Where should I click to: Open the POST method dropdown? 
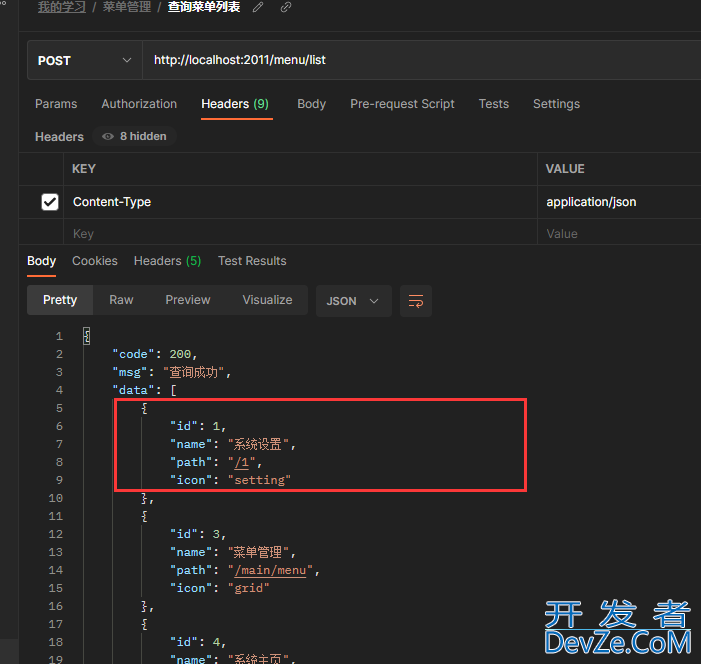point(84,60)
